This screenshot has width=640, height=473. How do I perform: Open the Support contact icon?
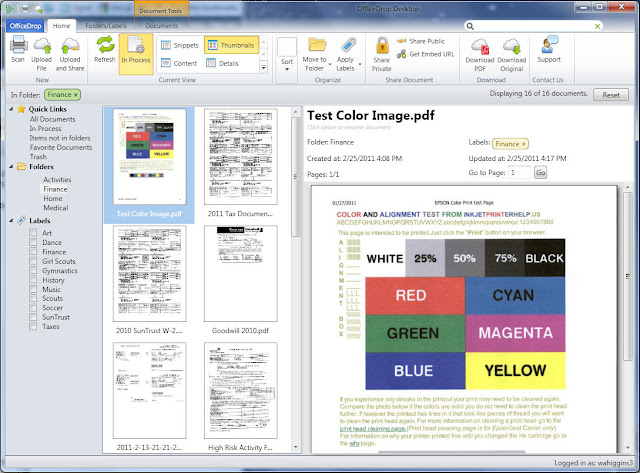[x=549, y=44]
